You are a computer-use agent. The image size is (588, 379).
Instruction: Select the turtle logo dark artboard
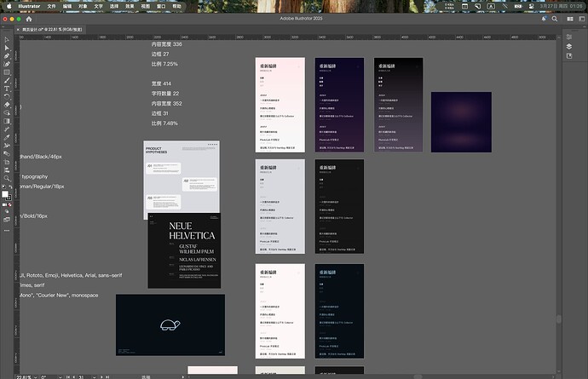pos(170,325)
